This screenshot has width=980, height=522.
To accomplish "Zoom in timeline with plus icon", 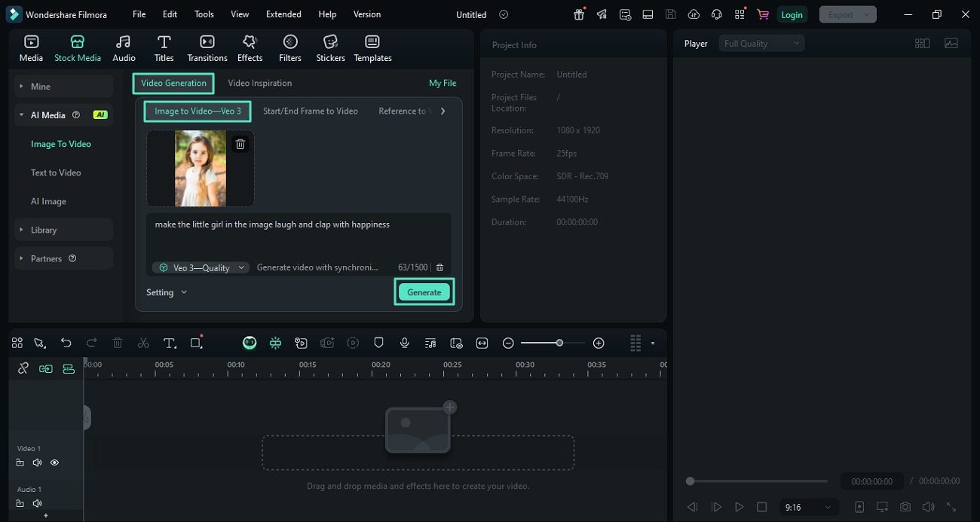I will pos(599,343).
